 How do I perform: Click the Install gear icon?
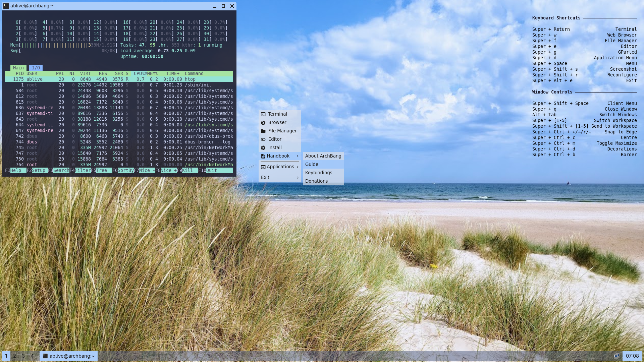263,148
